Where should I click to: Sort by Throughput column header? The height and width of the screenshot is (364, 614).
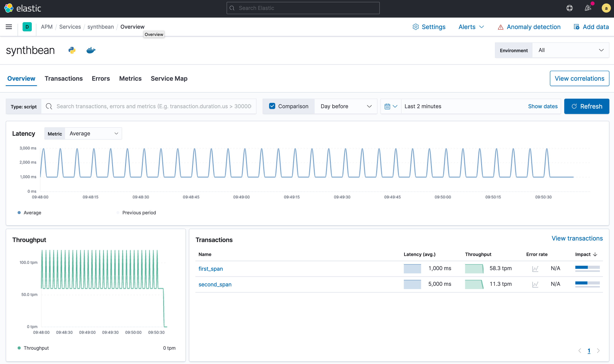(x=478, y=254)
